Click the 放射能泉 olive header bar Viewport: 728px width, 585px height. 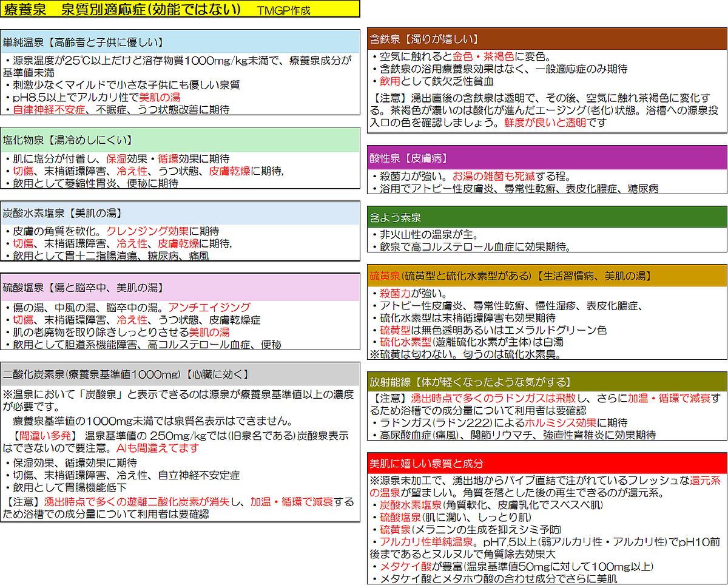(547, 382)
